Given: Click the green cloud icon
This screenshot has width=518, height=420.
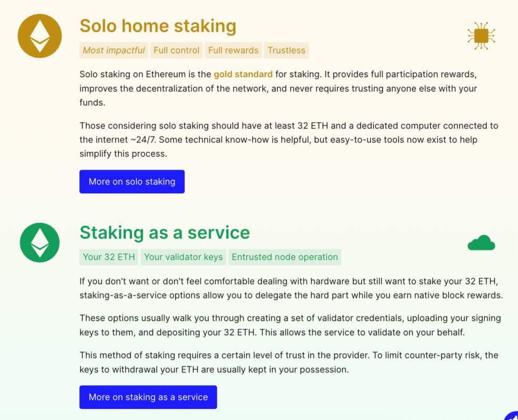Looking at the screenshot, I should (481, 243).
